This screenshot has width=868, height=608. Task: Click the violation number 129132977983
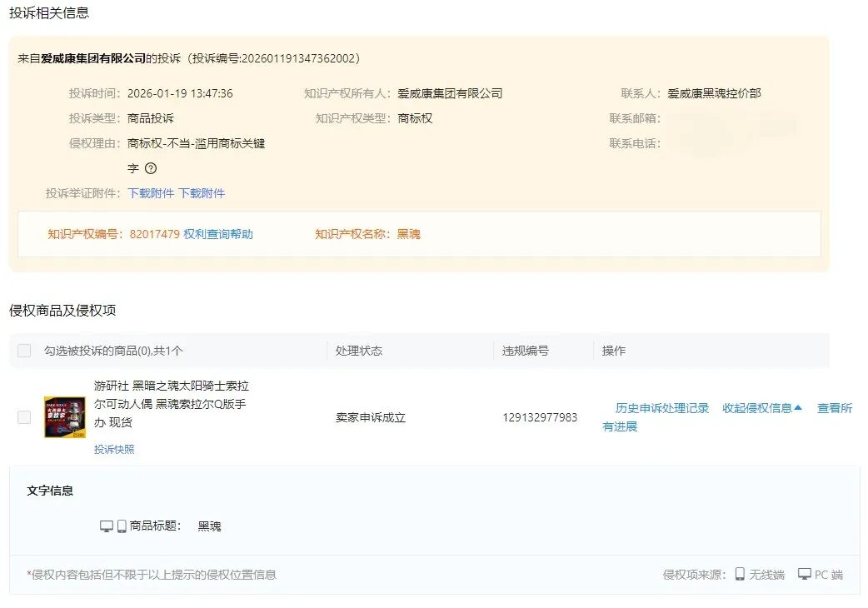[540, 418]
